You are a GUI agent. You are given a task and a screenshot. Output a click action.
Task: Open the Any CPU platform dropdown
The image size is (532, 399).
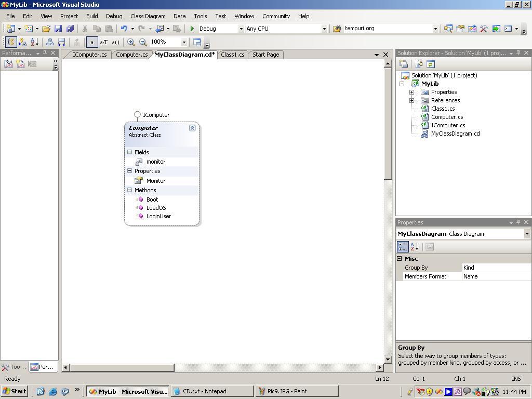coord(324,29)
